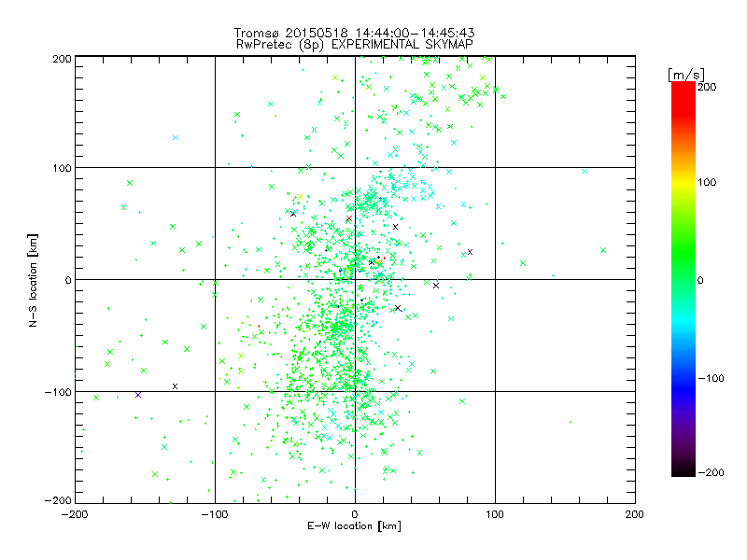Click the y-axis tick label '100' on the left axis
Viewport: 747px width, 560px height.
pos(62,168)
